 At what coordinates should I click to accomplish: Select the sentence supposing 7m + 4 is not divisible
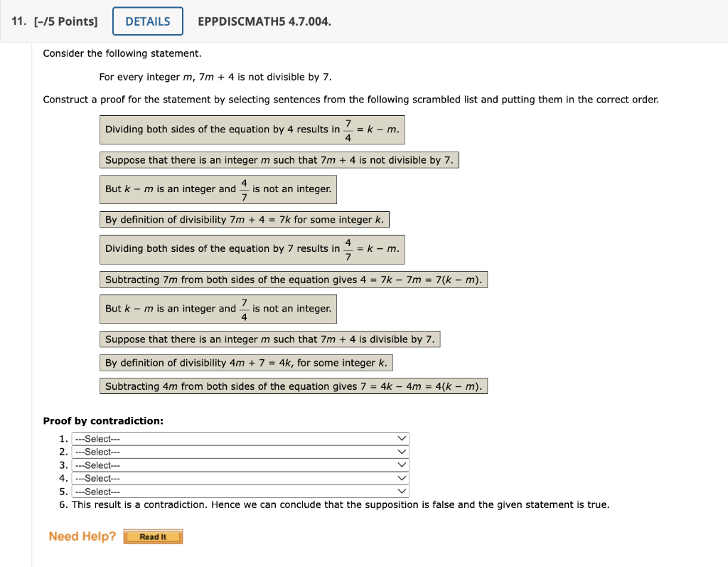(279, 159)
